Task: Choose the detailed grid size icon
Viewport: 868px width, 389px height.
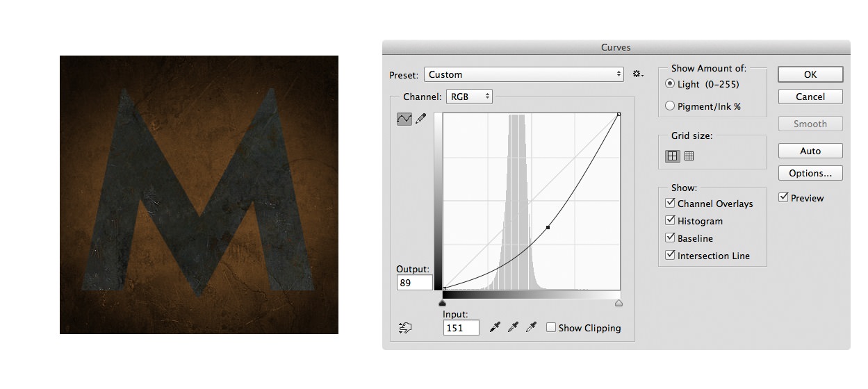Action: 689,156
